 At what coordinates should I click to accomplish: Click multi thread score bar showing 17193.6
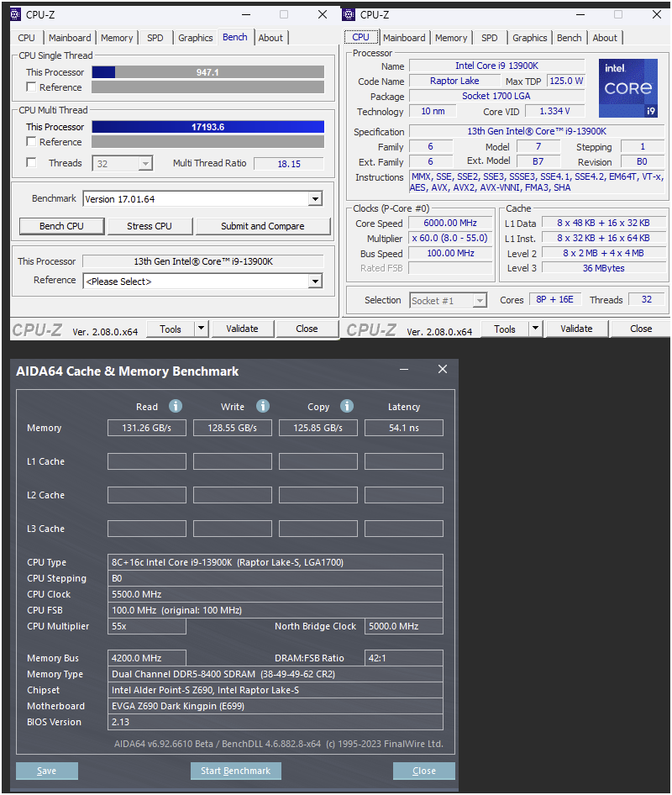207,127
